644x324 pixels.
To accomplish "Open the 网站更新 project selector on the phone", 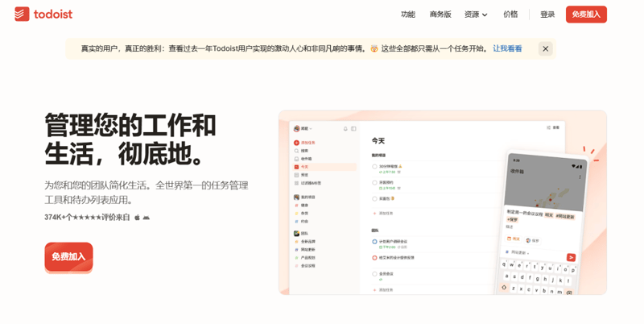I will [518, 252].
